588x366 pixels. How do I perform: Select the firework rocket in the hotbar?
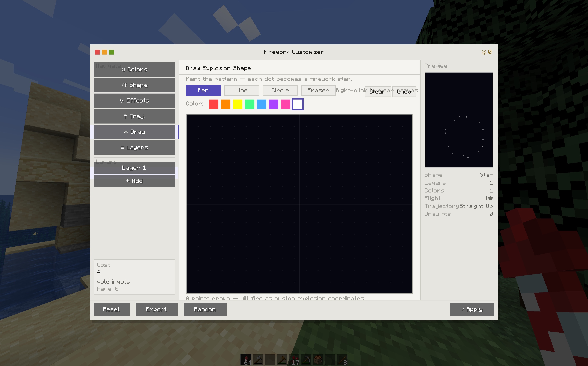tap(246, 360)
